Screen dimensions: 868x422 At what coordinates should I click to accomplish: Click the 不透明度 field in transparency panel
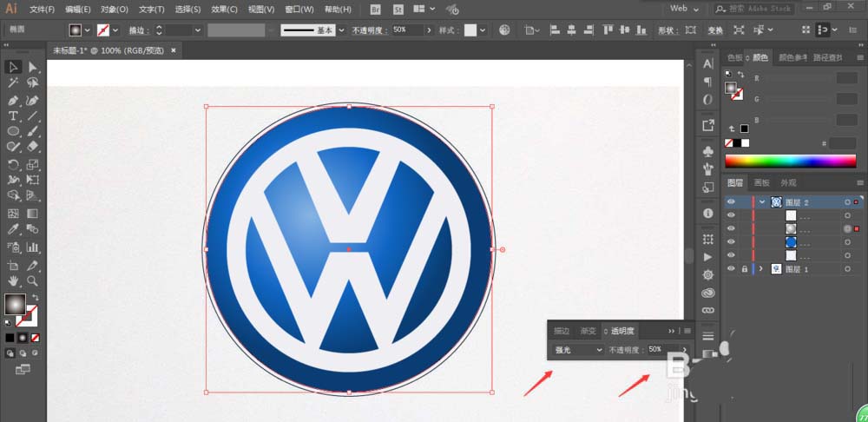click(656, 350)
